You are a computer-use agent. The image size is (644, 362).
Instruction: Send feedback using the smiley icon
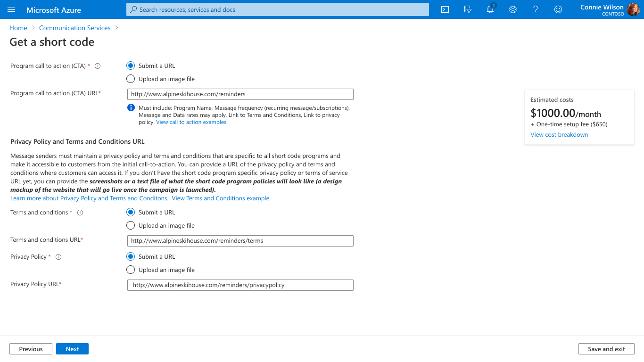pos(558,9)
